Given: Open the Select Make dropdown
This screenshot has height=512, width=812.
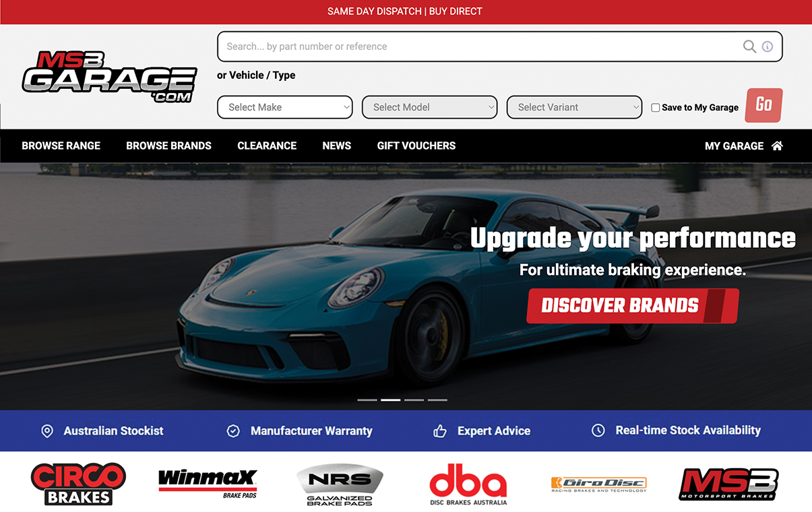Looking at the screenshot, I should click(285, 107).
